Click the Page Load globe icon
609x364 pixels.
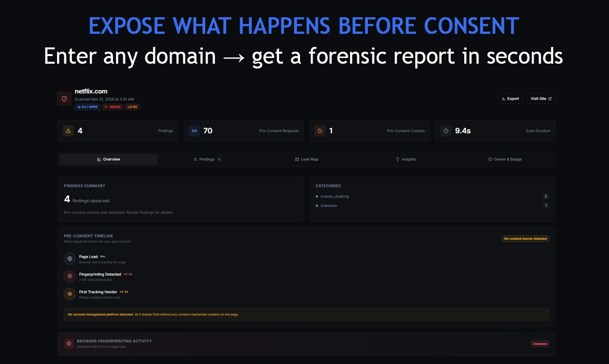tap(70, 259)
